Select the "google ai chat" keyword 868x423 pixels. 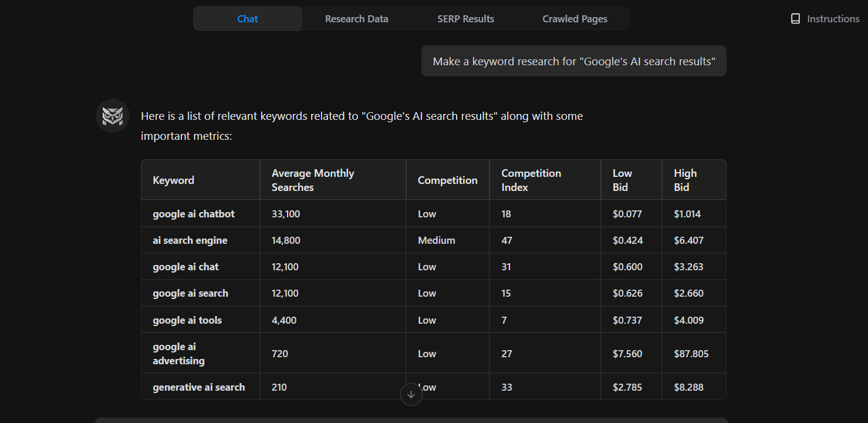pyautogui.click(x=185, y=266)
